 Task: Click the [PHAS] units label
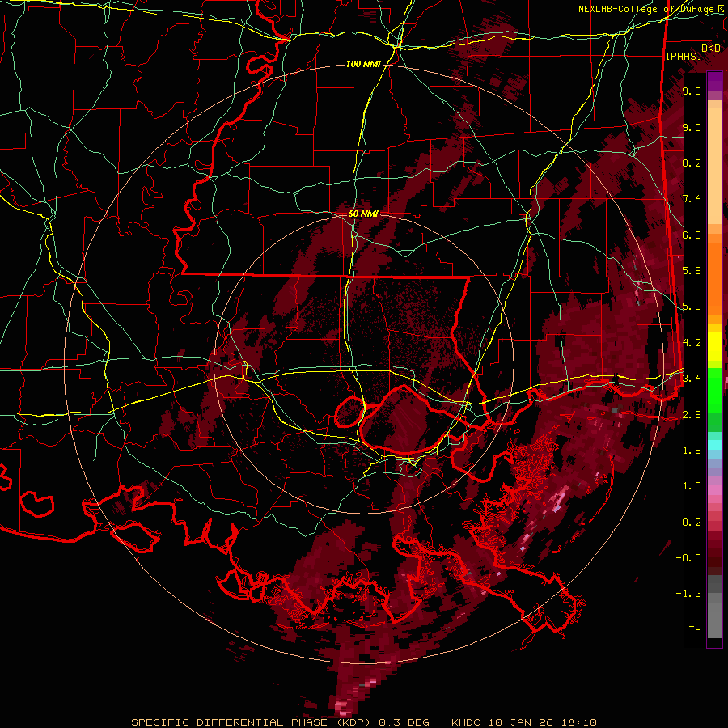pos(684,57)
